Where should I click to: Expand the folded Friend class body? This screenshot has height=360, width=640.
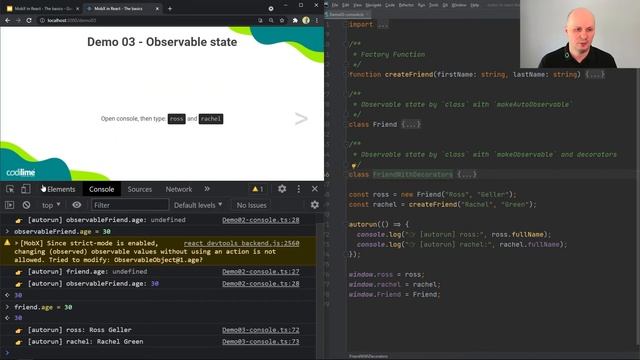(x=411, y=124)
